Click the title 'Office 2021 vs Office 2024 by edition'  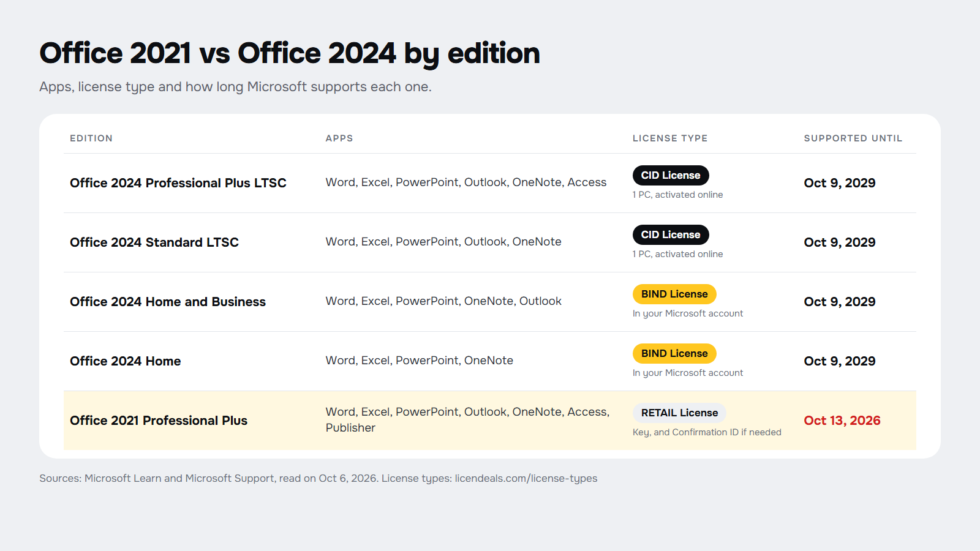tap(290, 53)
